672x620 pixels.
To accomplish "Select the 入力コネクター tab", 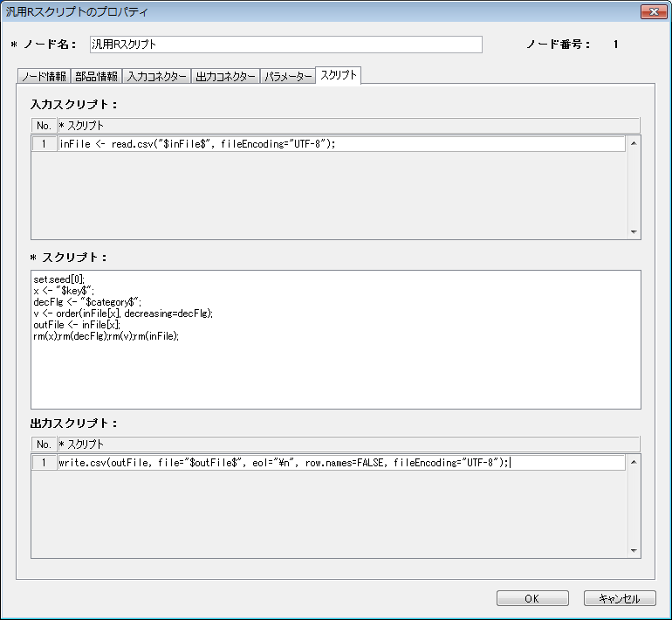I will tap(156, 77).
